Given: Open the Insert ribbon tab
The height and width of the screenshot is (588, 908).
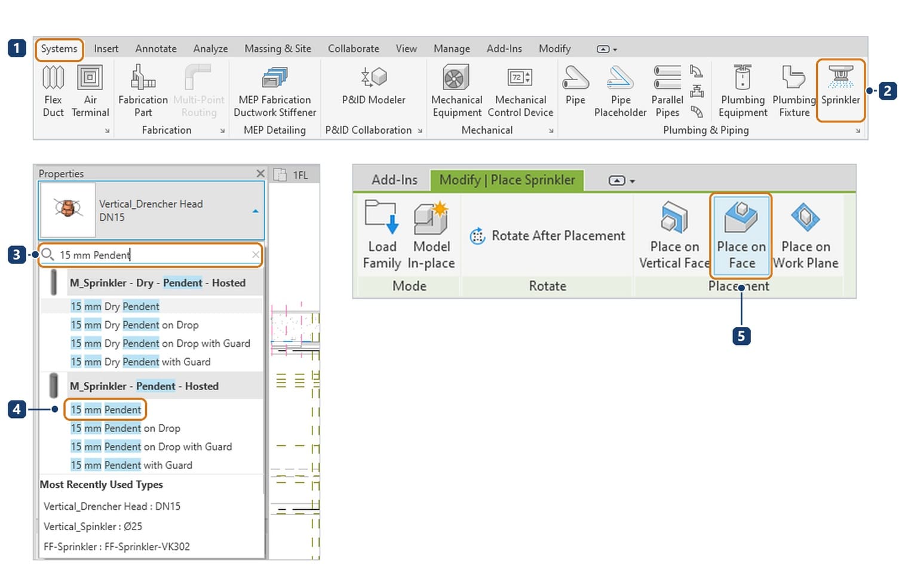Looking at the screenshot, I should [x=106, y=49].
